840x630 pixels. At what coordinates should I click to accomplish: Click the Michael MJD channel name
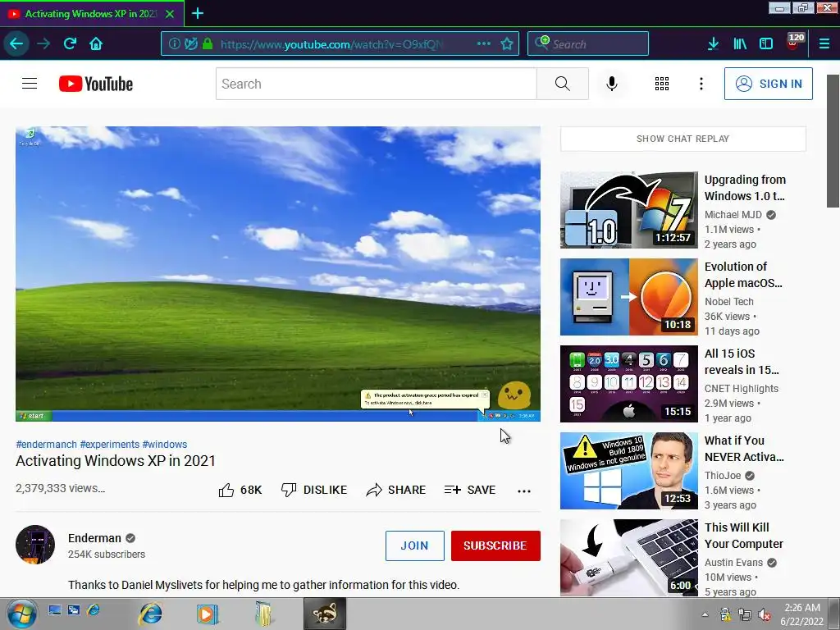(x=733, y=214)
